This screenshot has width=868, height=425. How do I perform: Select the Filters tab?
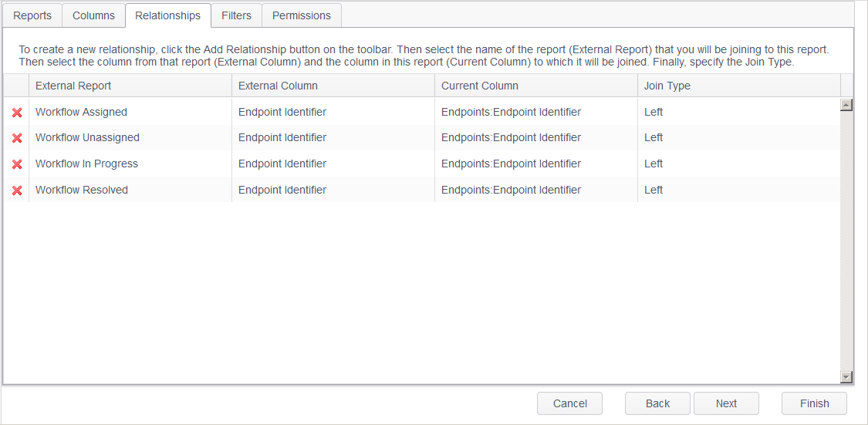click(x=236, y=15)
